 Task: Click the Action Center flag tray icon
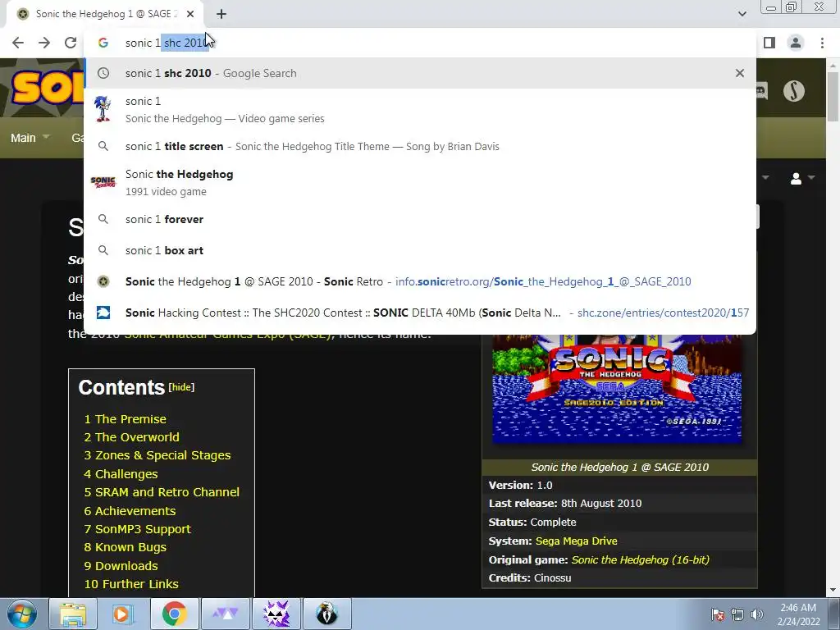718,614
